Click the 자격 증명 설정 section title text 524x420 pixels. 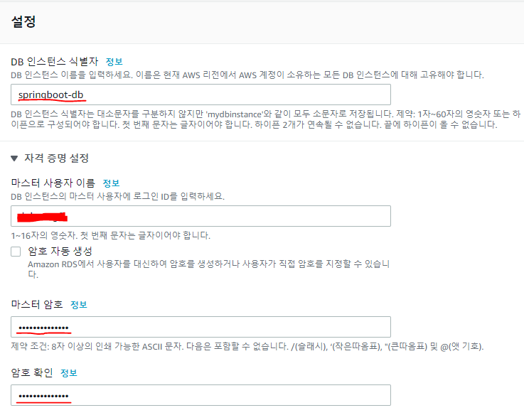point(57,158)
